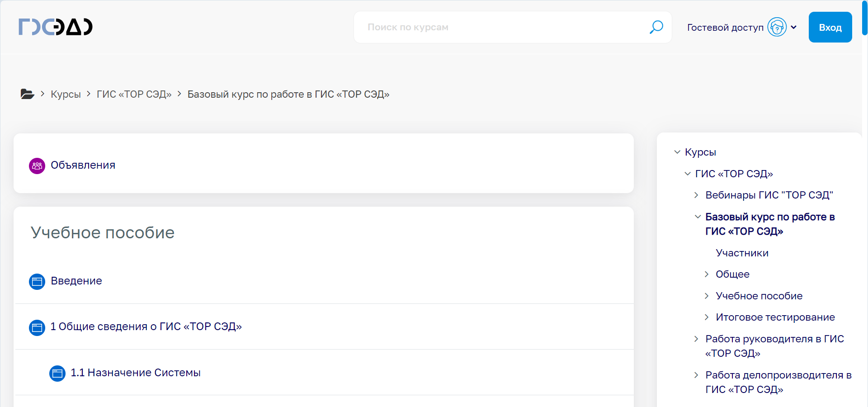Click the home folder breadcrumb icon
Viewport: 868px width, 407px height.
coord(27,94)
